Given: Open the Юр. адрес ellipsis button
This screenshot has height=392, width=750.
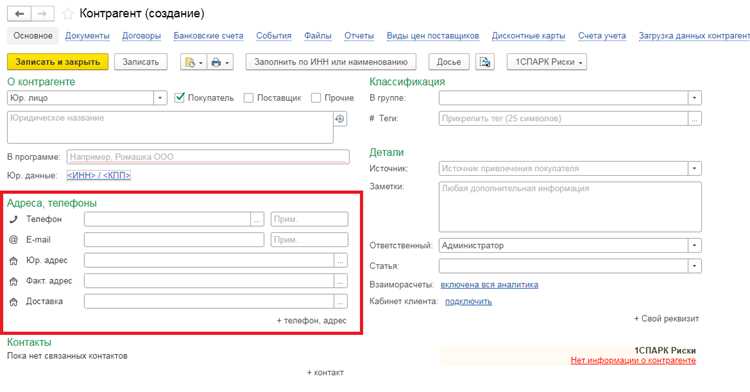Looking at the screenshot, I should 340,261.
